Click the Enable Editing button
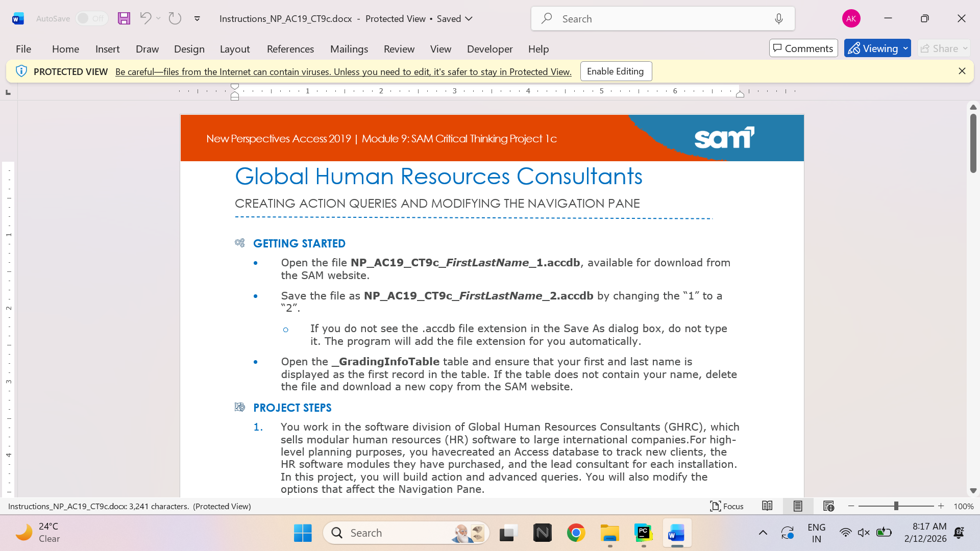Image resolution: width=980 pixels, height=551 pixels. [x=616, y=71]
